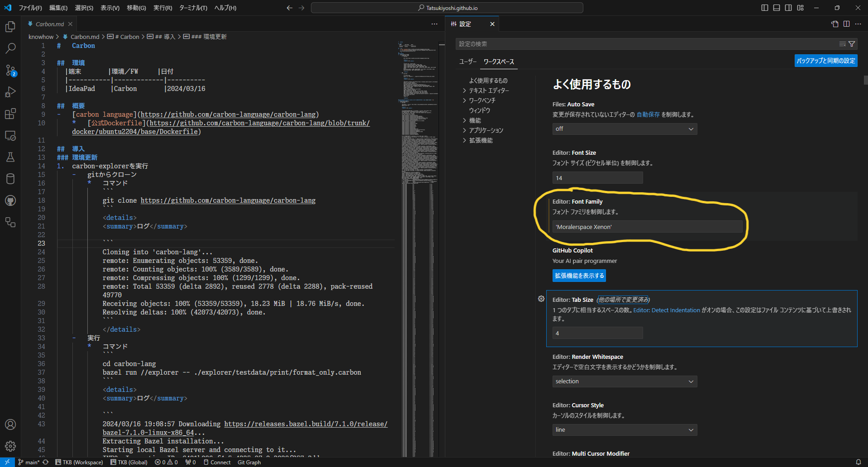
Task: Open the 表示(V) menu
Action: point(110,8)
